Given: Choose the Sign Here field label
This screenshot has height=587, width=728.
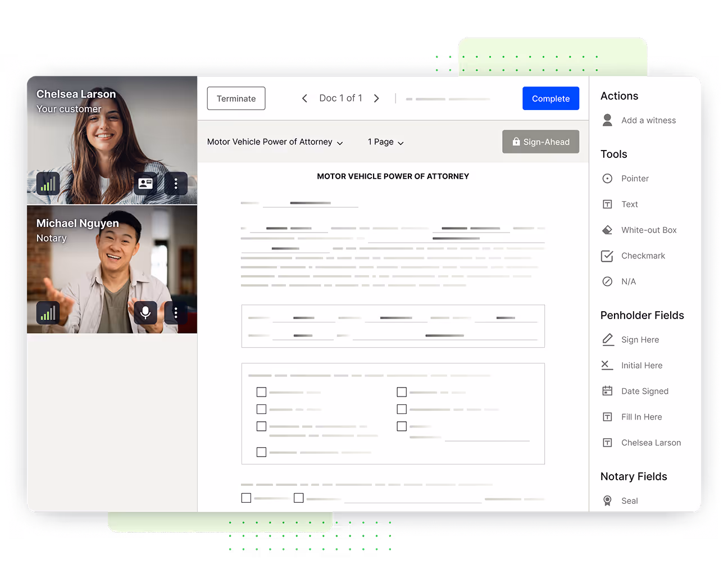Looking at the screenshot, I should click(640, 340).
